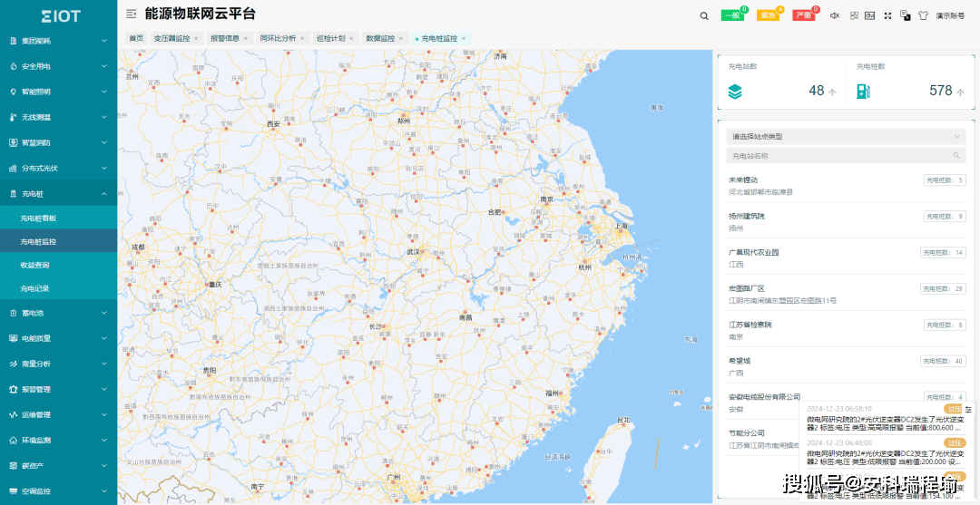Click the language translate icon
The height and width of the screenshot is (505, 980).
click(905, 15)
